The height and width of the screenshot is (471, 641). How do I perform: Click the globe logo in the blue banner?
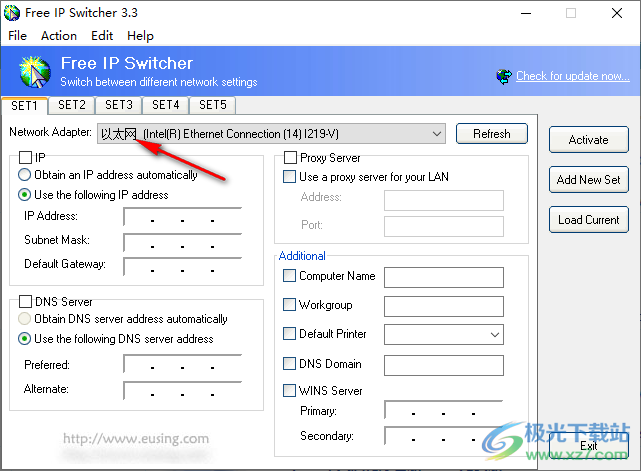[35, 72]
